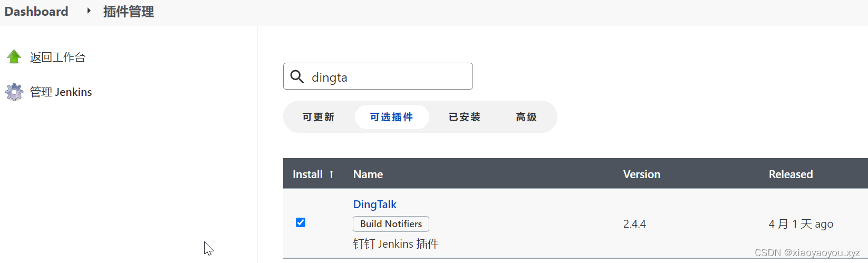Viewport: 868px width, 263px height.
Task: Click the green up-arrow icon beside 返回工作台
Action: (x=14, y=57)
